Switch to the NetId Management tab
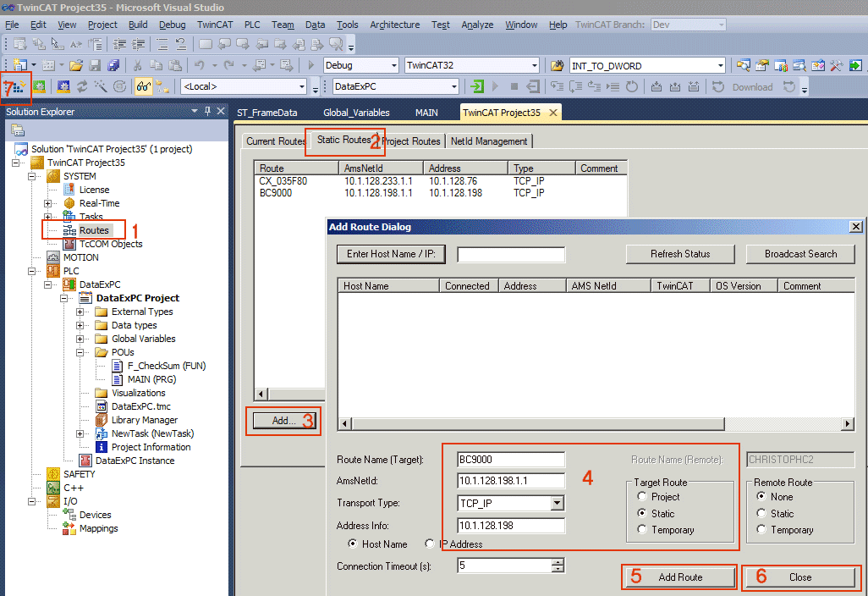The height and width of the screenshot is (596, 868). pyautogui.click(x=489, y=141)
